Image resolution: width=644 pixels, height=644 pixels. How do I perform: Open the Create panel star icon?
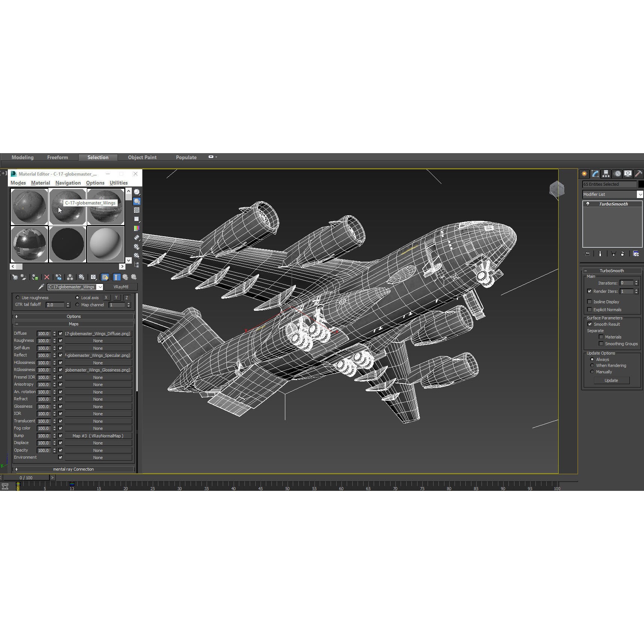click(x=584, y=174)
